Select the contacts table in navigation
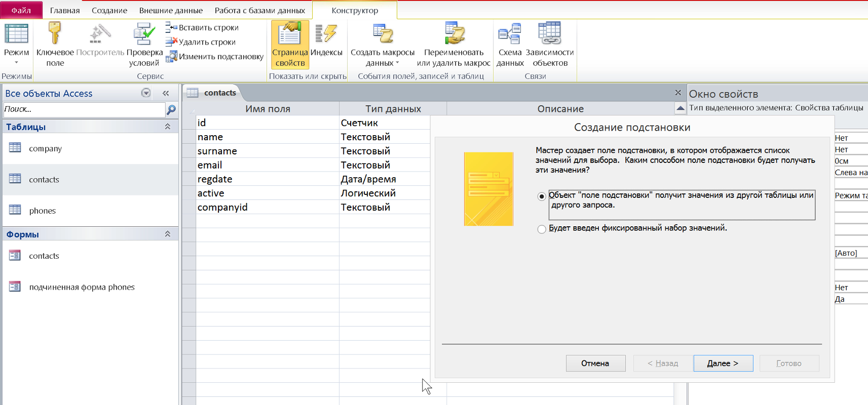 90,180
